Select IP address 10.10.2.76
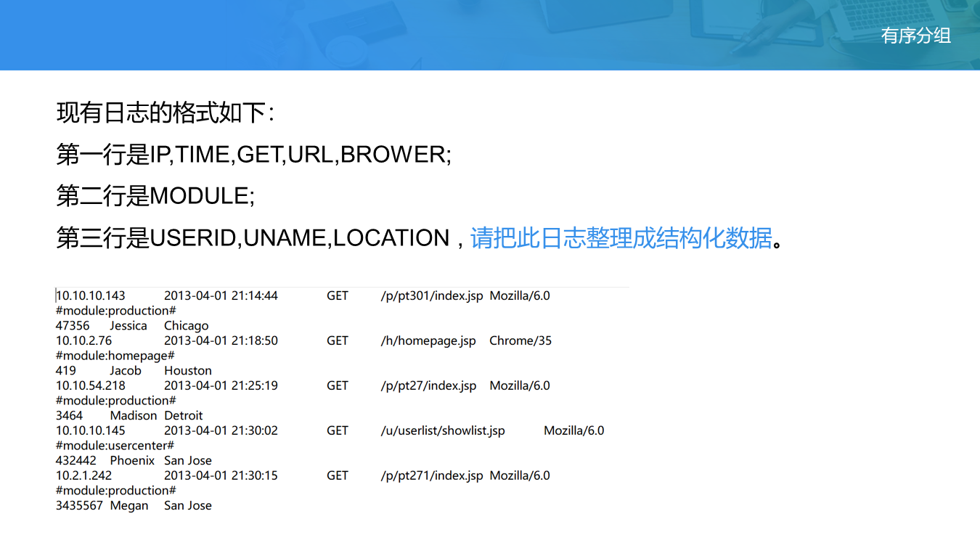Image resolution: width=980 pixels, height=551 pixels. point(84,341)
